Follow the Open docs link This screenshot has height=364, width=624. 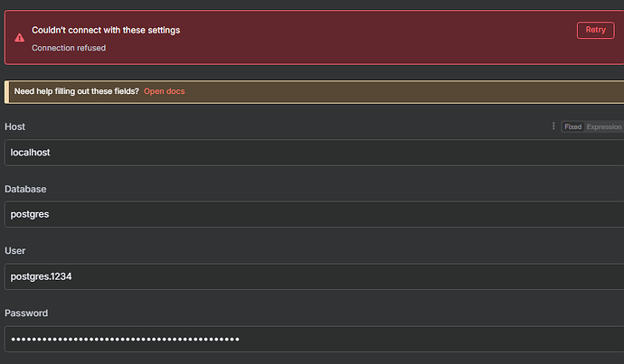(165, 91)
